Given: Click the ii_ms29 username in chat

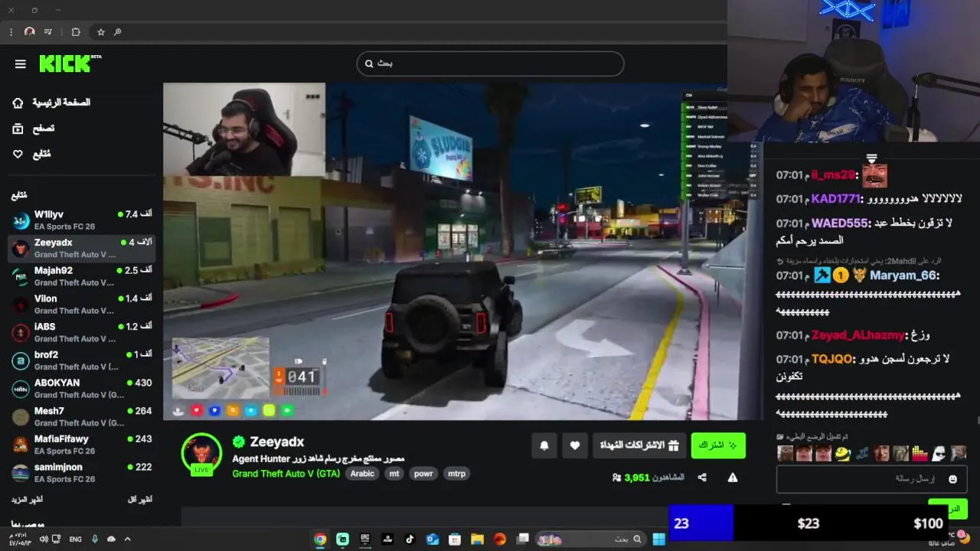Looking at the screenshot, I should (x=834, y=175).
